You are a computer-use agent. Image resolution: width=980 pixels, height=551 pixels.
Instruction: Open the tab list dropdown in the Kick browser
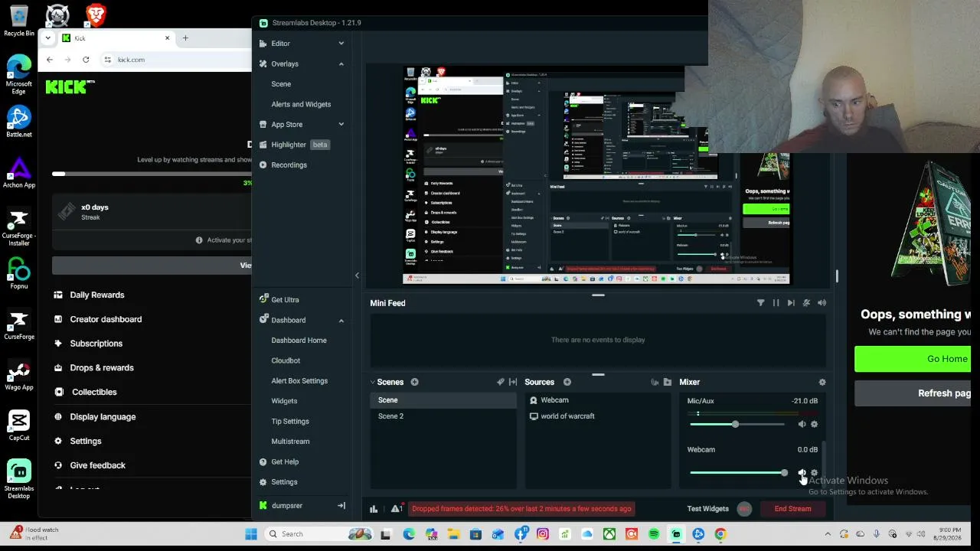pyautogui.click(x=48, y=37)
